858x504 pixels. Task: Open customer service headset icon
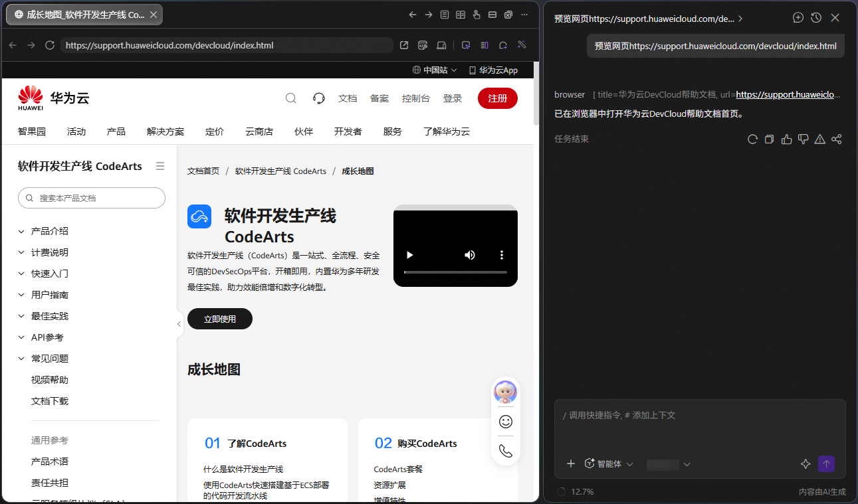pos(319,98)
